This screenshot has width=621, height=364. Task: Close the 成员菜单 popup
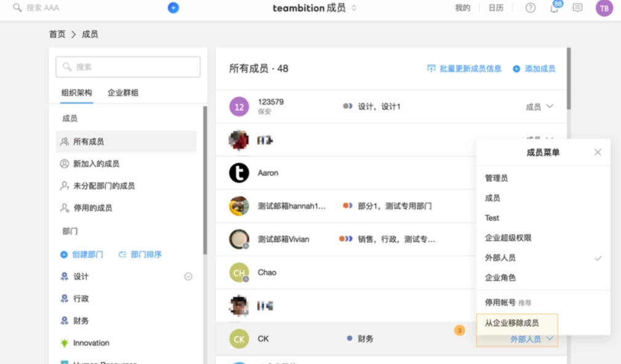coord(598,152)
